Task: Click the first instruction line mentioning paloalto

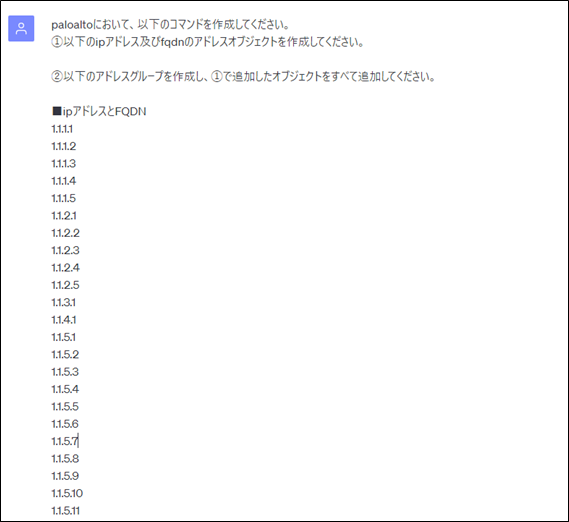Action: point(171,25)
